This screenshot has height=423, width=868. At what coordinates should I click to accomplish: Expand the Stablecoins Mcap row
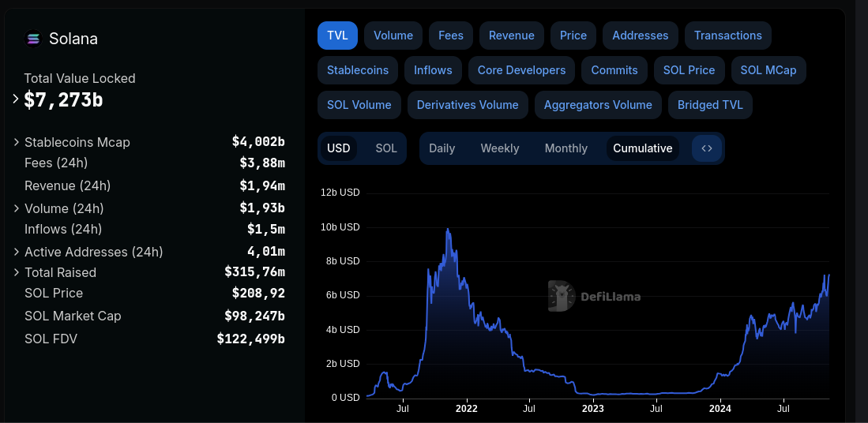tap(17, 142)
